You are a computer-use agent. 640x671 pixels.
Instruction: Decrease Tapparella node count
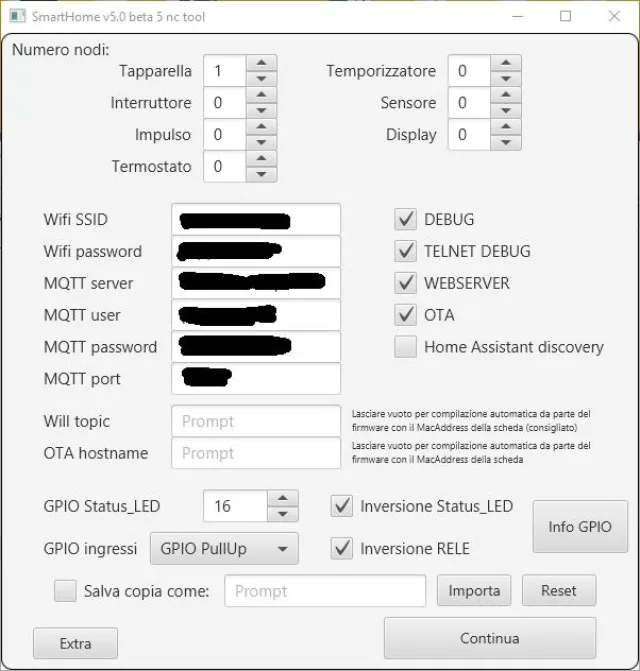261,78
